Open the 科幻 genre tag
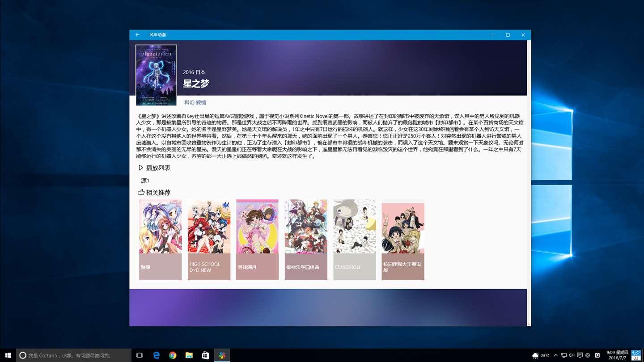This screenshot has width=644, height=362. [x=189, y=102]
